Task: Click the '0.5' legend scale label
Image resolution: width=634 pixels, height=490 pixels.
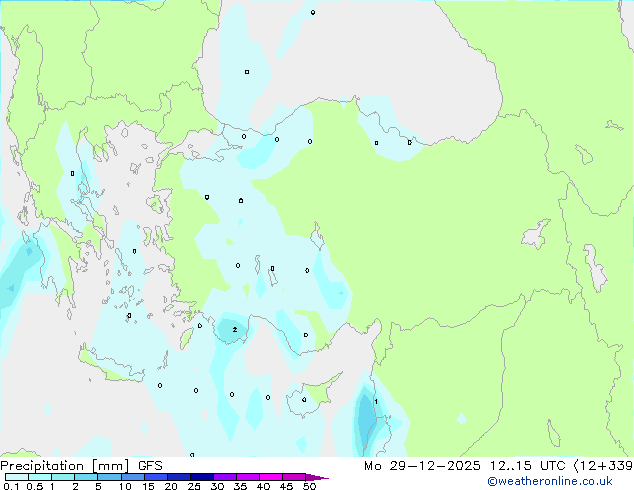Action: click(x=35, y=486)
